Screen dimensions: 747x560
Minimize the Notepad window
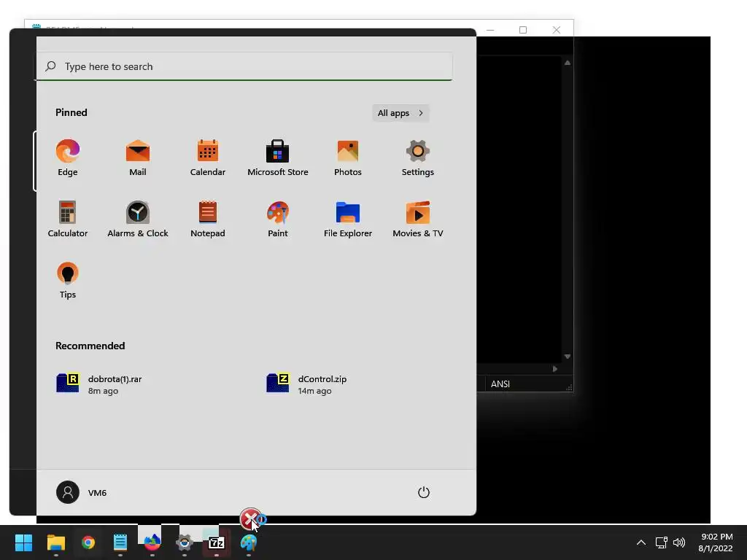coord(490,30)
